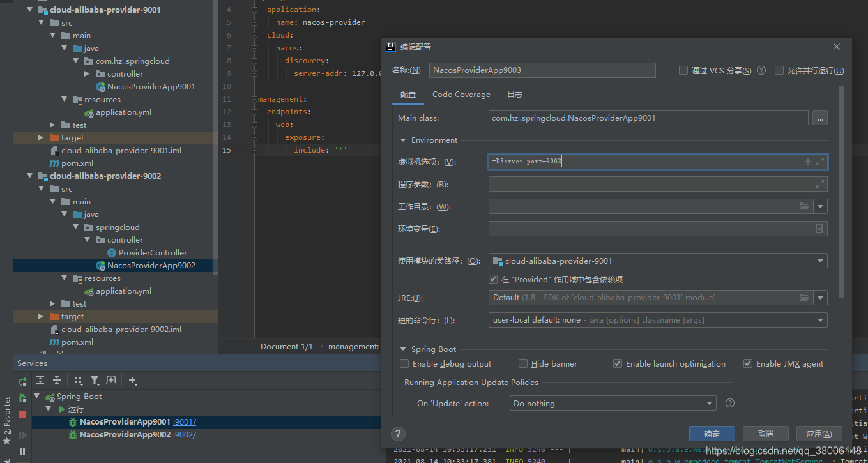Click the 确定 button

(x=712, y=434)
